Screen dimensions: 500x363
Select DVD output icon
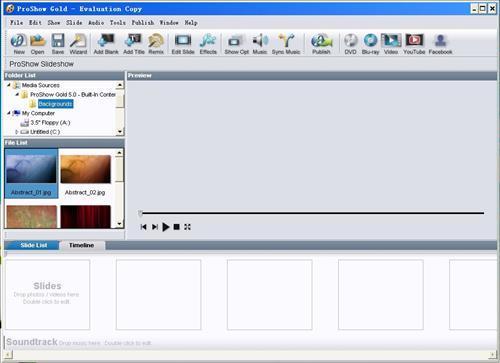point(350,44)
